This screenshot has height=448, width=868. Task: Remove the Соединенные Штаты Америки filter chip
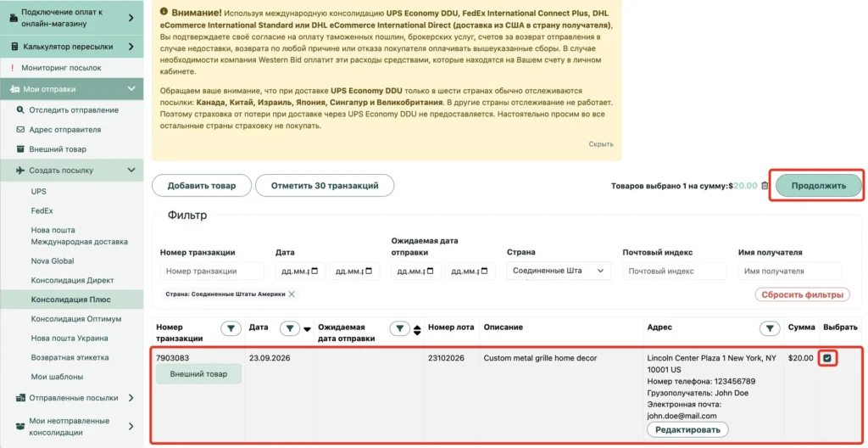point(292,294)
